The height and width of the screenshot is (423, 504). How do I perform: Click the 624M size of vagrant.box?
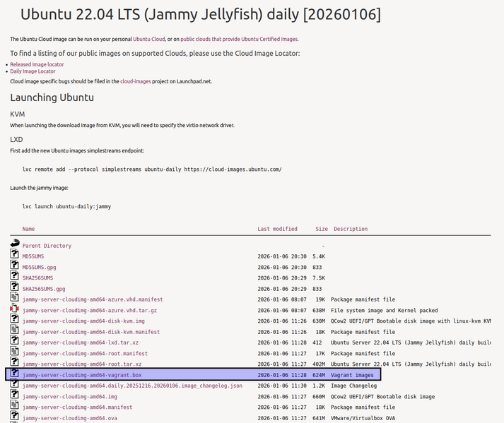319,375
